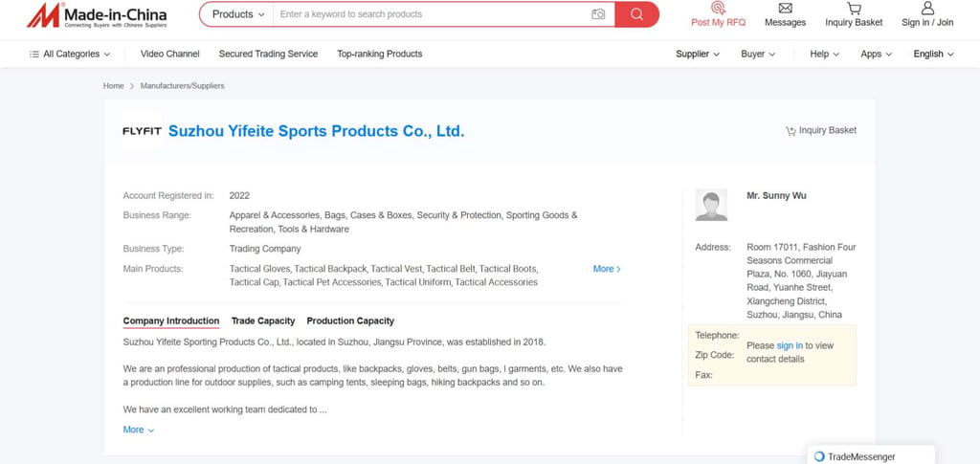Screen dimensions: 980x464
Task: Add company to Inquiry Basket link
Action: coord(820,130)
